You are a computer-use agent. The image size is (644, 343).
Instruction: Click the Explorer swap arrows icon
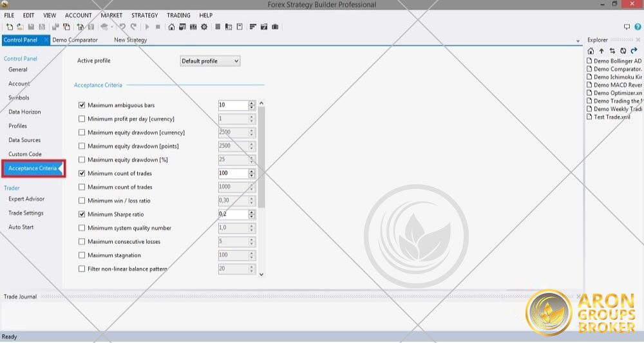pyautogui.click(x=612, y=51)
